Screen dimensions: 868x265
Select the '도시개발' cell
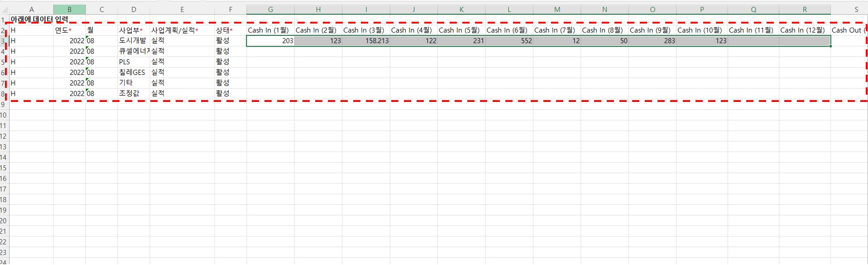(x=133, y=41)
